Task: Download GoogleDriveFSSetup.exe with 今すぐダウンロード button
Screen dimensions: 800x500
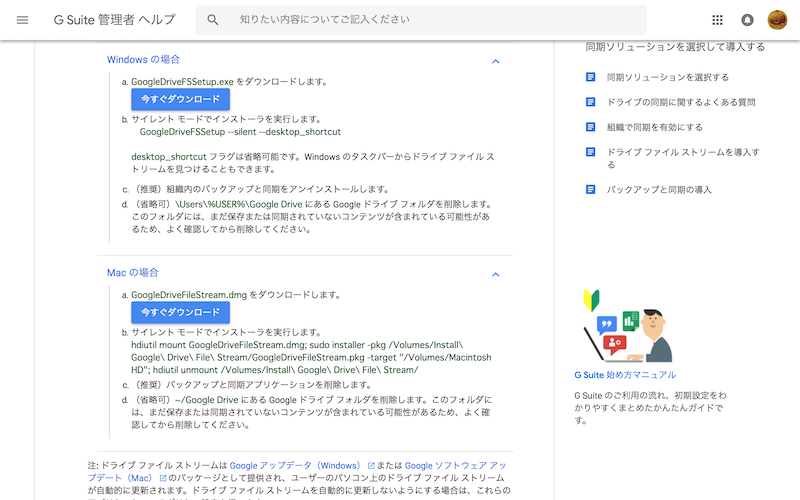Action: click(x=181, y=99)
